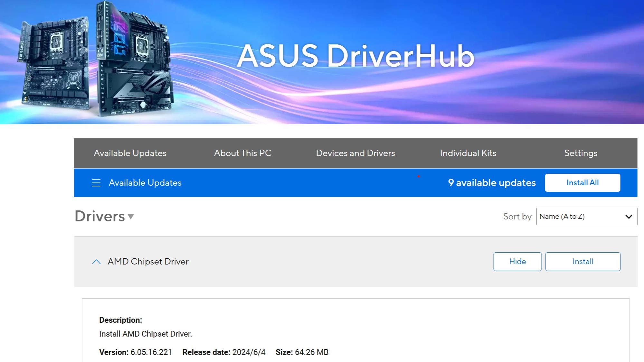
Task: Open the Settings tab
Action: [581, 153]
